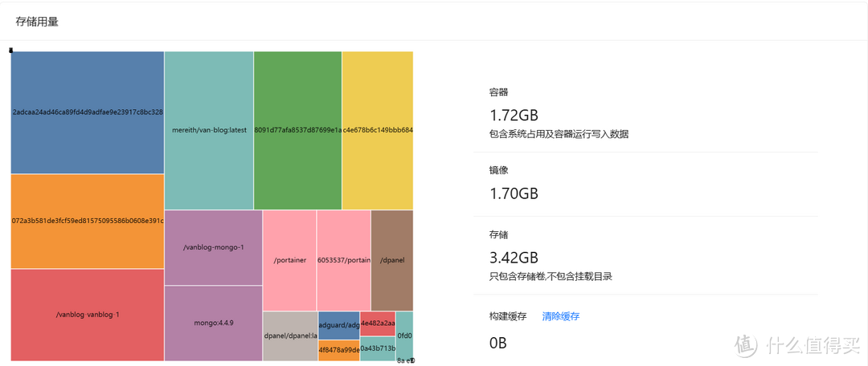Click the green 8091d77afa85 treemap block
Viewport: 868px width, 366px height.
(x=298, y=131)
